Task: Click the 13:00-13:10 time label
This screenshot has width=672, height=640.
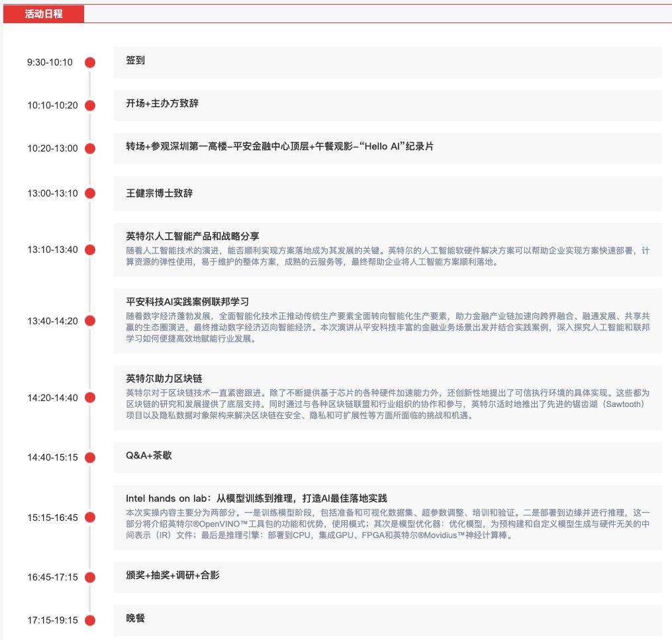Action: pyautogui.click(x=53, y=193)
